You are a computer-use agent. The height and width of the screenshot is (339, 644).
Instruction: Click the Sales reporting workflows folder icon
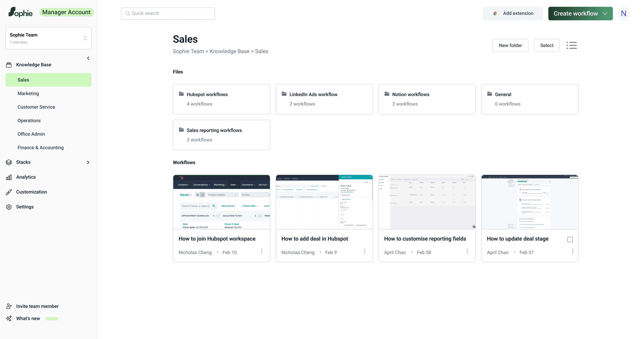click(x=182, y=130)
